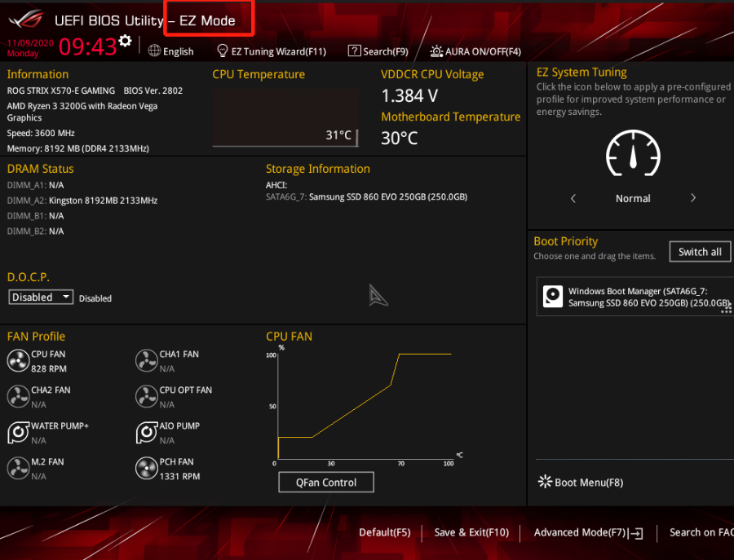Image resolution: width=734 pixels, height=560 pixels.
Task: Click the 1331 RPM PCH fan speed
Action: coord(179,476)
